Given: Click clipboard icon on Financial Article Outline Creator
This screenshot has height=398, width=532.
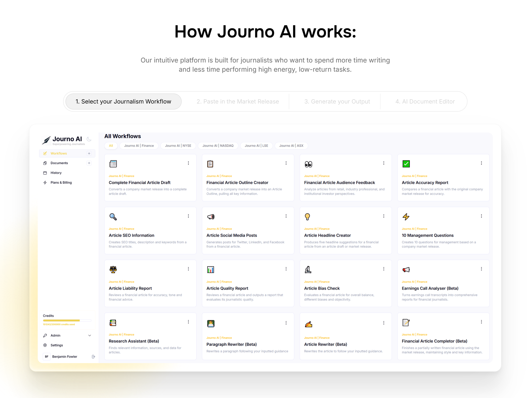Looking at the screenshot, I should pyautogui.click(x=210, y=164).
